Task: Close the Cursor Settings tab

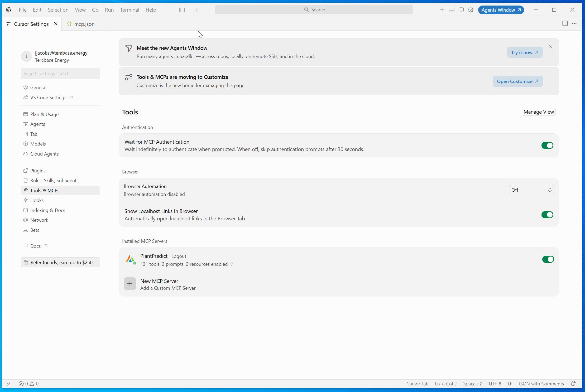Action: click(x=56, y=24)
